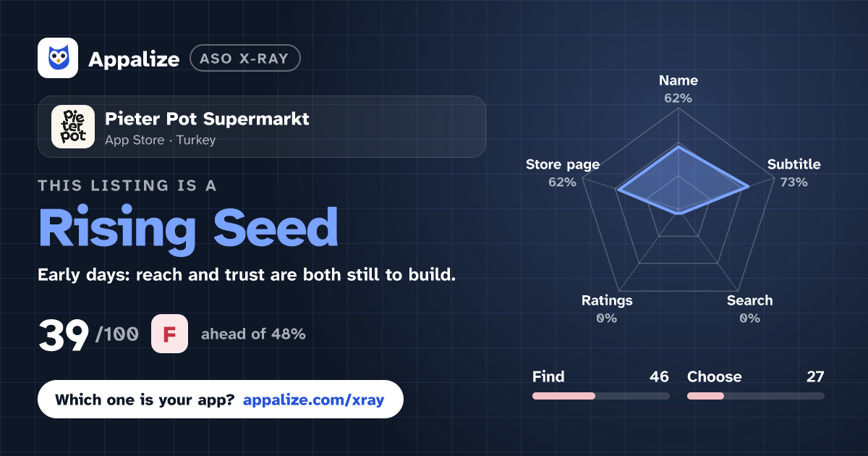
Task: Click the 39/100 overall score
Action: pyautogui.click(x=88, y=334)
